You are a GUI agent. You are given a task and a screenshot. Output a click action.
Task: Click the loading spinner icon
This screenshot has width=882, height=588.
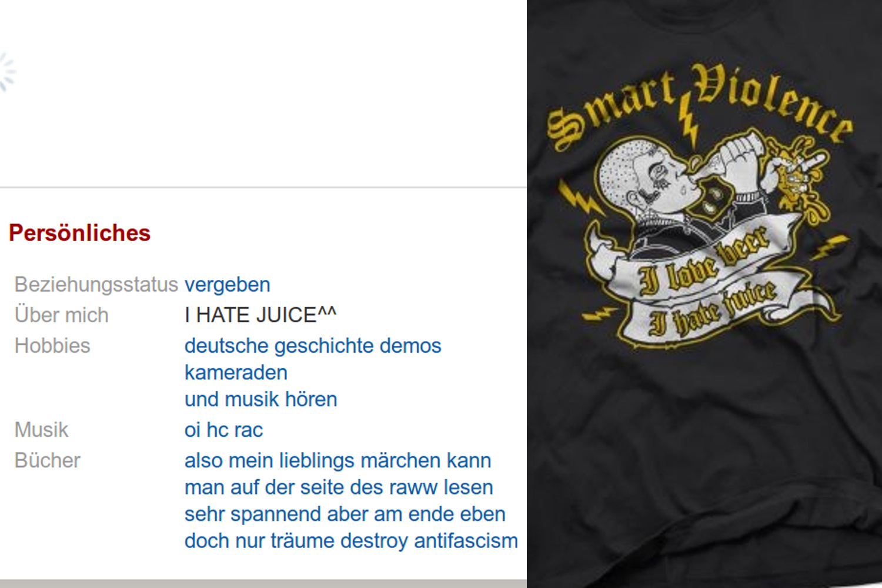(6, 73)
